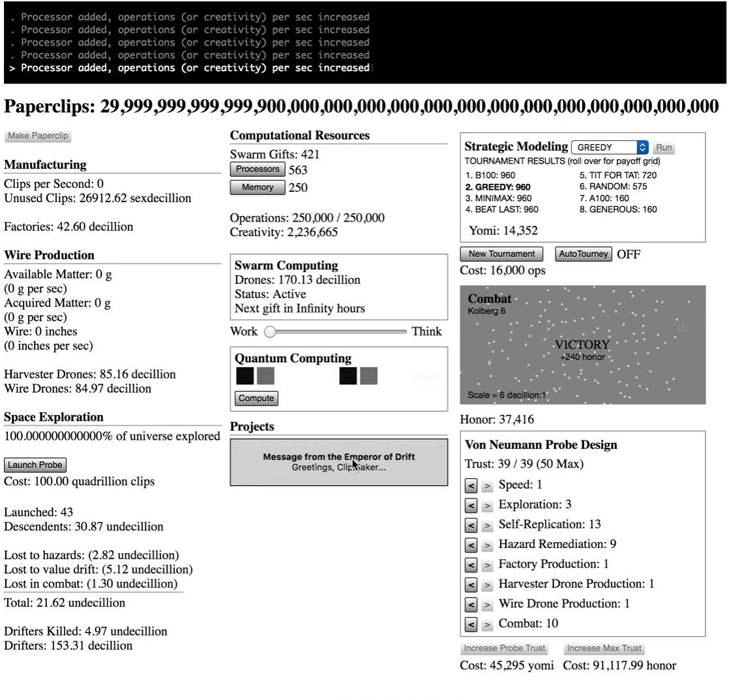Decrease Speed with the left arrow
Viewport: 729px width, 700px height.
(471, 485)
